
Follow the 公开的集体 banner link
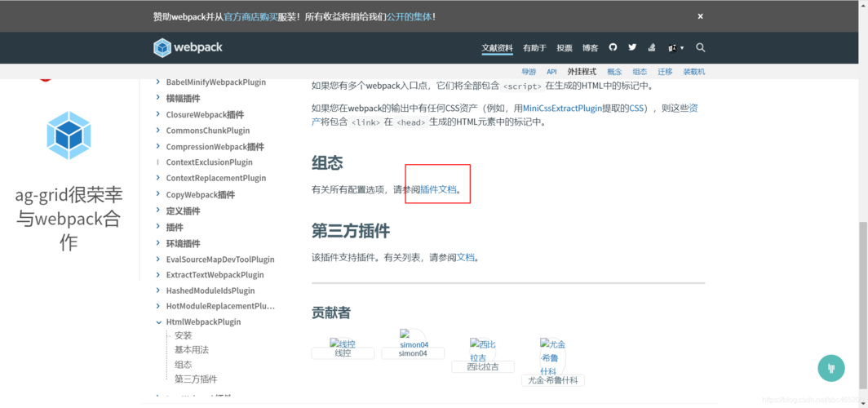coord(409,16)
